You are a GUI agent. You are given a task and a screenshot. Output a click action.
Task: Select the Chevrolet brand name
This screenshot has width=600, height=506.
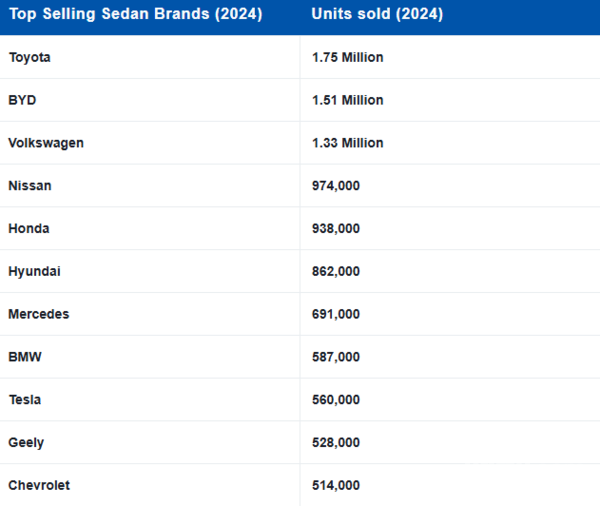[39, 486]
